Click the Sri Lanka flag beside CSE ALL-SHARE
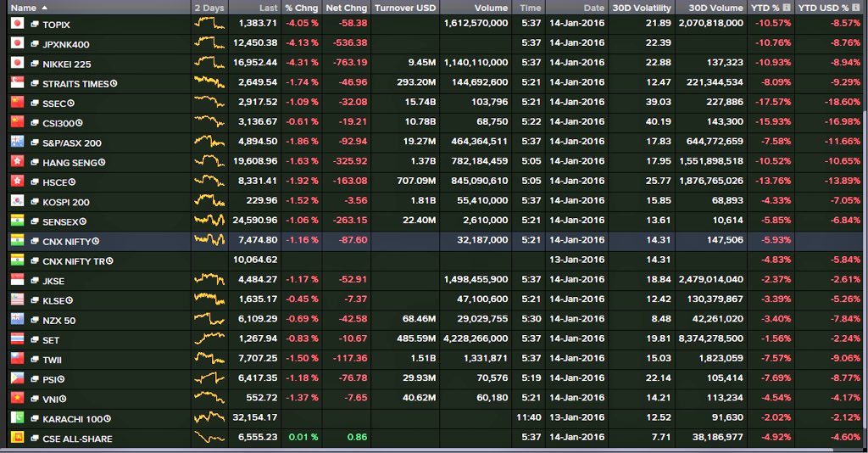Image resolution: width=868 pixels, height=453 pixels. (x=17, y=437)
